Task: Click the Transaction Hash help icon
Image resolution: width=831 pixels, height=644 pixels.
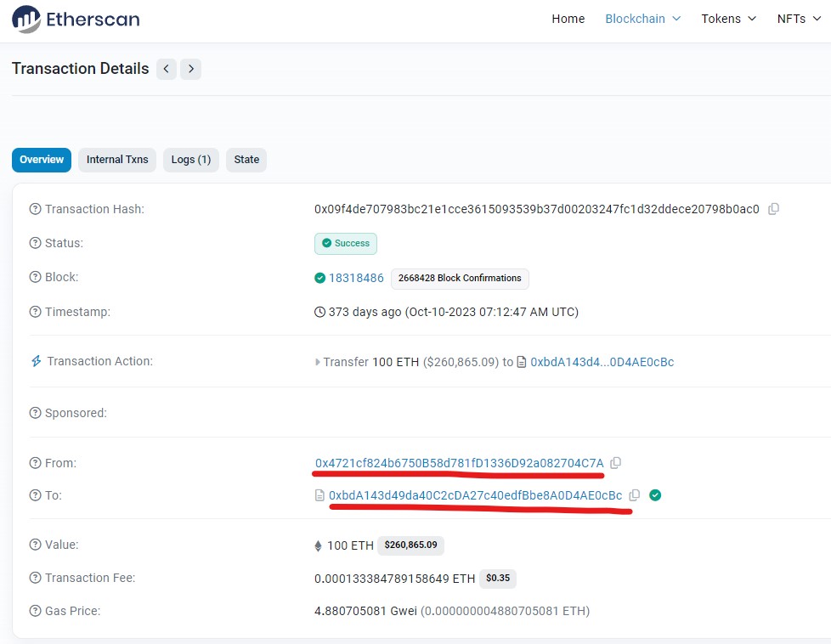Action: click(x=35, y=209)
